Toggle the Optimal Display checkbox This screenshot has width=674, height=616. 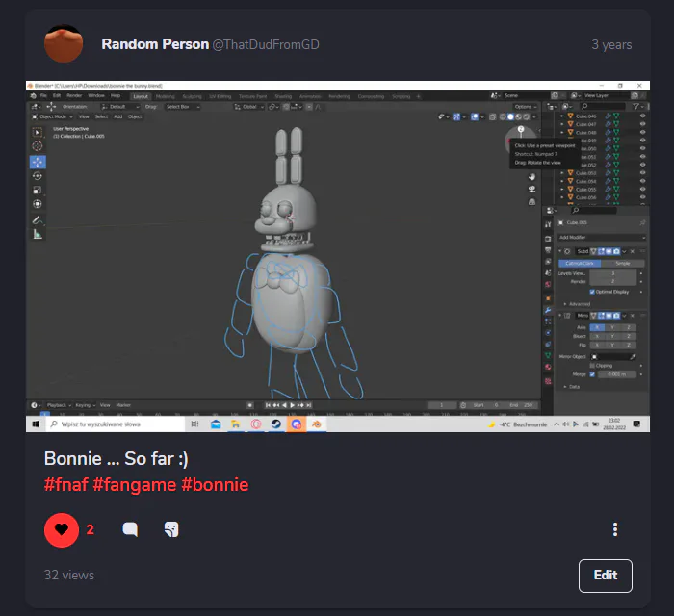(x=592, y=292)
